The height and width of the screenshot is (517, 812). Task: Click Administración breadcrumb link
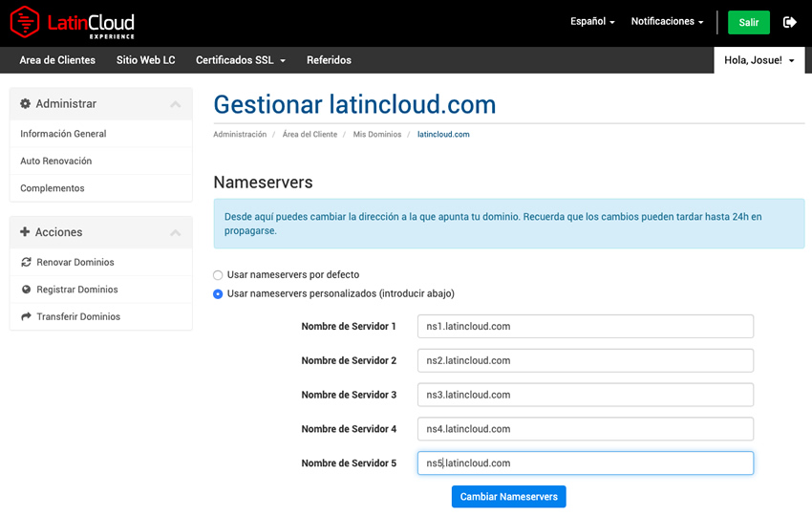(x=240, y=134)
